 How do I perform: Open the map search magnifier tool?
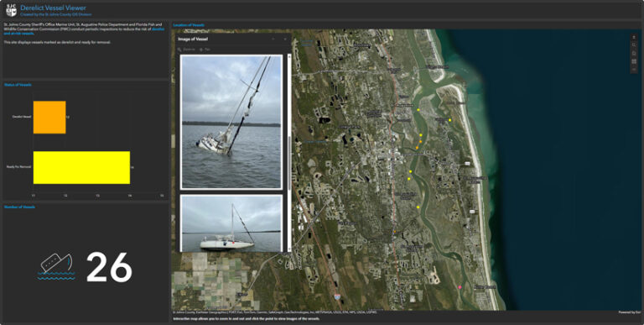(x=634, y=45)
